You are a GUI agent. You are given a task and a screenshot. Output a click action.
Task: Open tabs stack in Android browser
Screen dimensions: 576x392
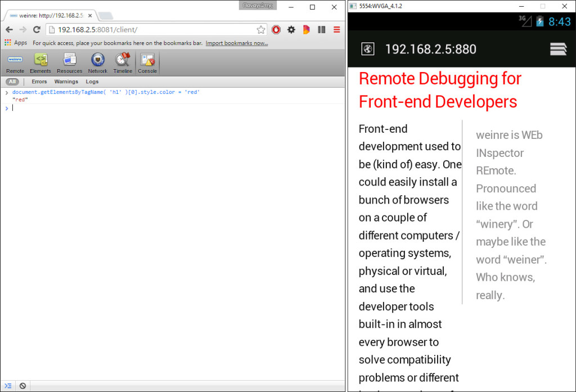tap(559, 49)
